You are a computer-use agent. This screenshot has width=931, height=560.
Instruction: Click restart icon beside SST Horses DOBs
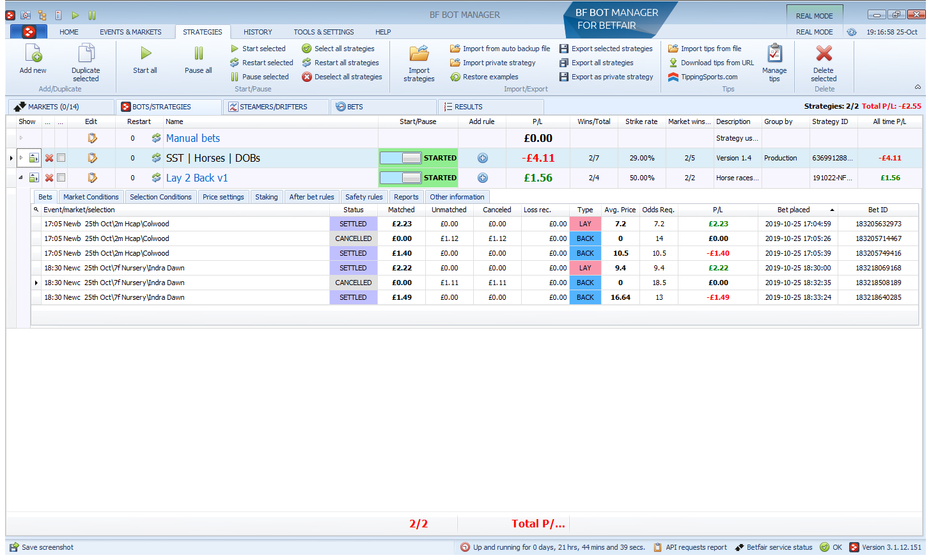tap(156, 158)
